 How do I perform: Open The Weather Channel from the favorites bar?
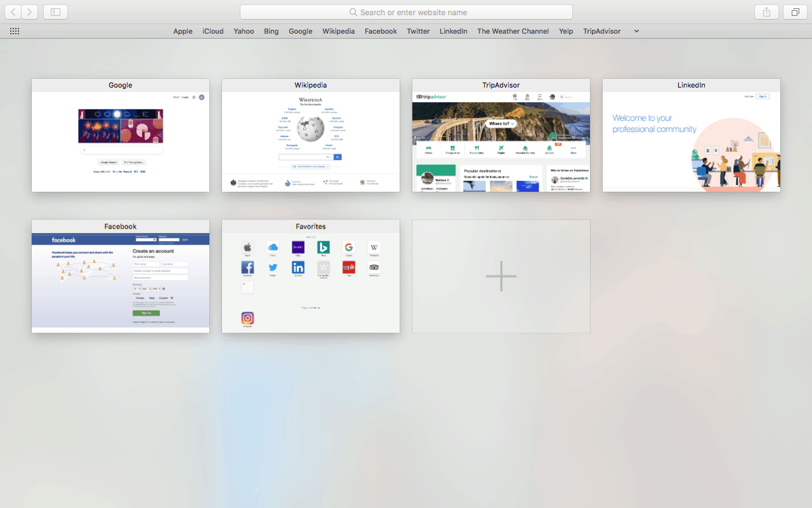[x=513, y=30]
